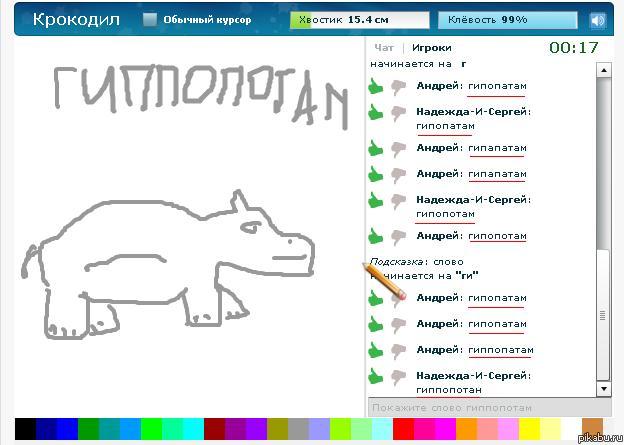The width and height of the screenshot is (624, 445).
Task: Pick the black color from the palette
Action: pos(25,429)
